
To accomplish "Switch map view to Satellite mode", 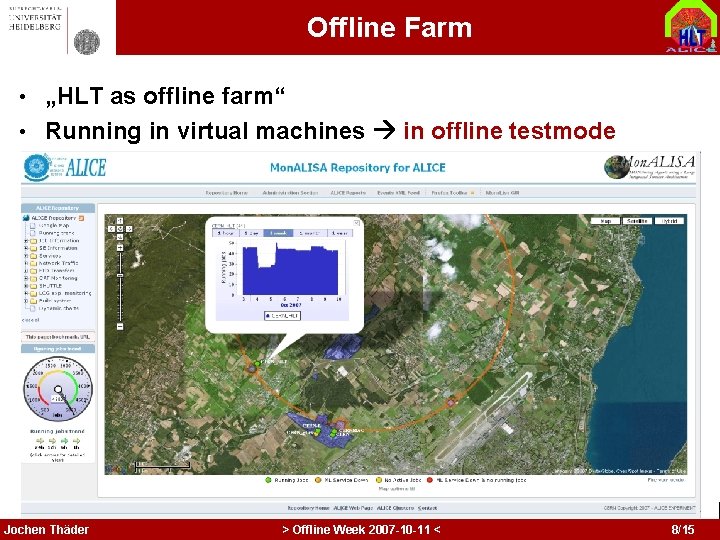I will coord(637,221).
